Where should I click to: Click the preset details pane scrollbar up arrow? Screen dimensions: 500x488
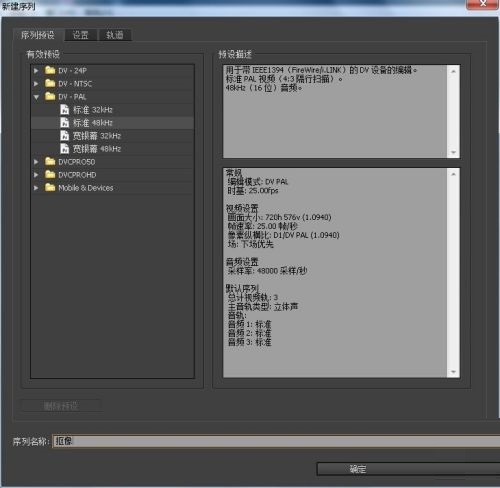pyautogui.click(x=453, y=174)
